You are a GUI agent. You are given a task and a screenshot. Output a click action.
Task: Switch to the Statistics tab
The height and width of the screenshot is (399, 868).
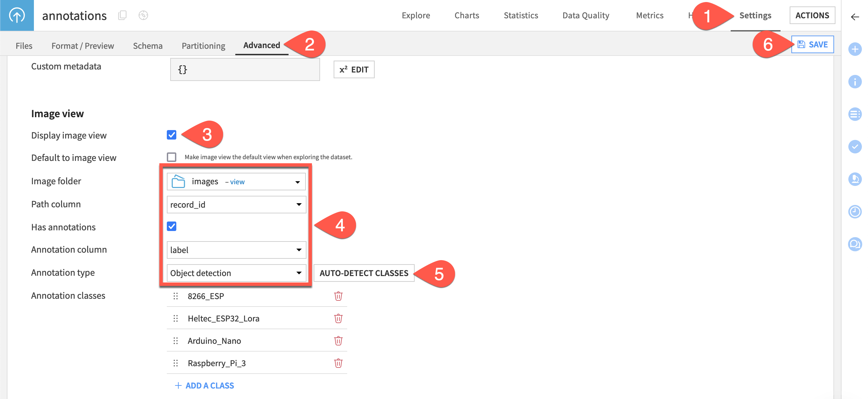[x=521, y=15]
